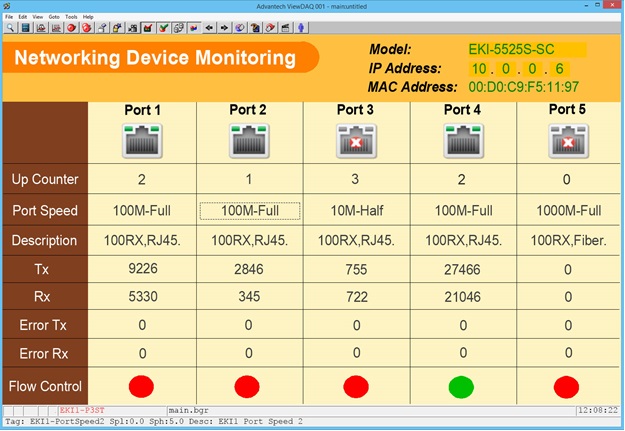Image resolution: width=625 pixels, height=431 pixels.
Task: Click the Networking Device Monitoring title banner
Action: coord(161,57)
